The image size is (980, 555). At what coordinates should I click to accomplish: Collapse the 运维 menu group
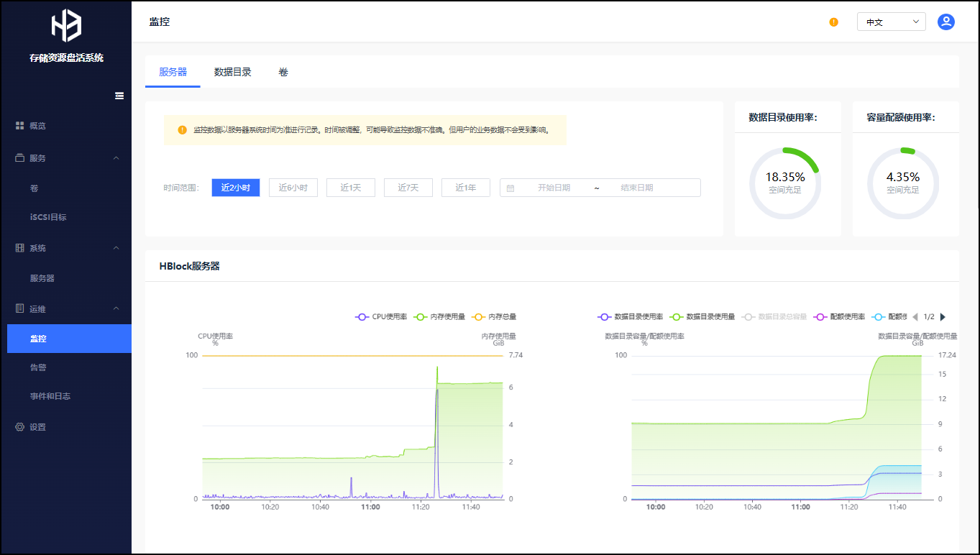(116, 309)
